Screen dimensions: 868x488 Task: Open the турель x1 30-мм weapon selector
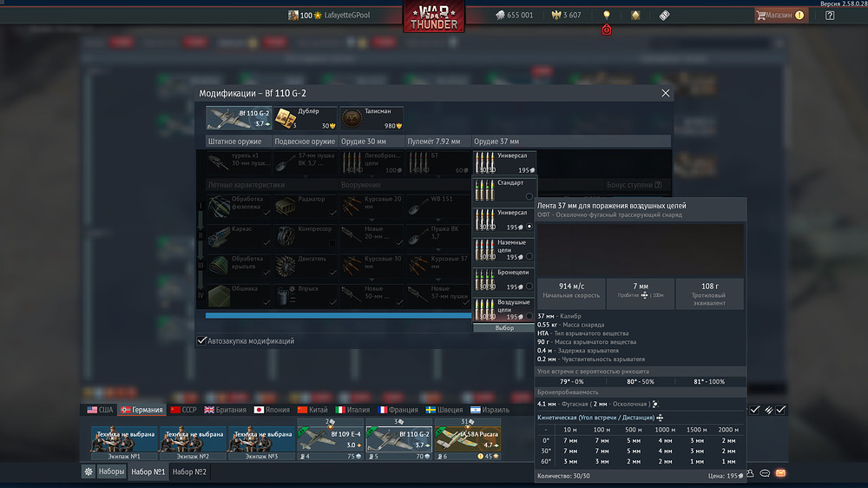(x=239, y=163)
